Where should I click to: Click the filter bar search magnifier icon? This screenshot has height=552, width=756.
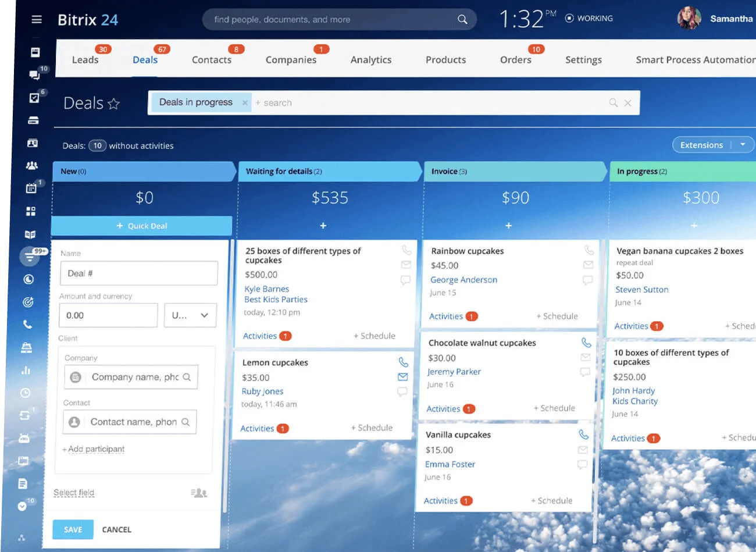pyautogui.click(x=614, y=103)
